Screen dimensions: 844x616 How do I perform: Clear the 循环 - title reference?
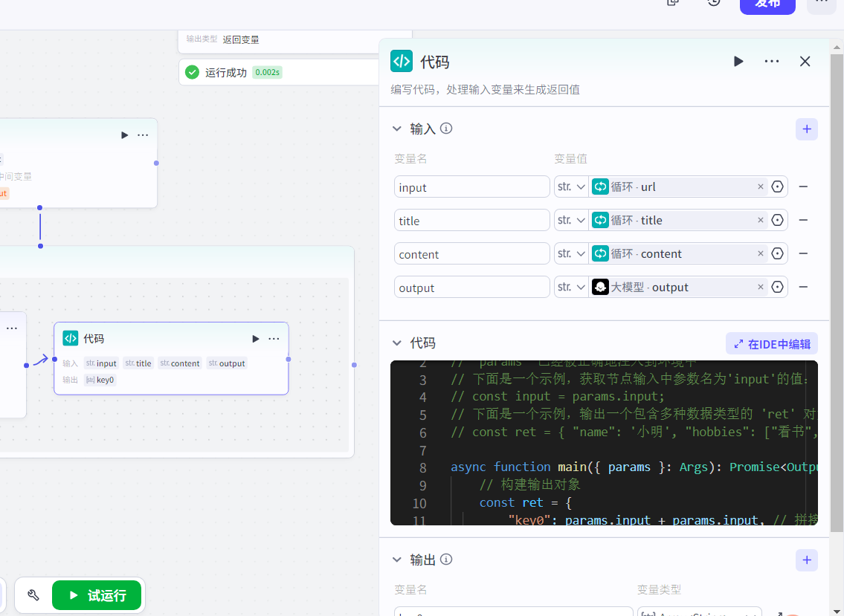coord(761,220)
